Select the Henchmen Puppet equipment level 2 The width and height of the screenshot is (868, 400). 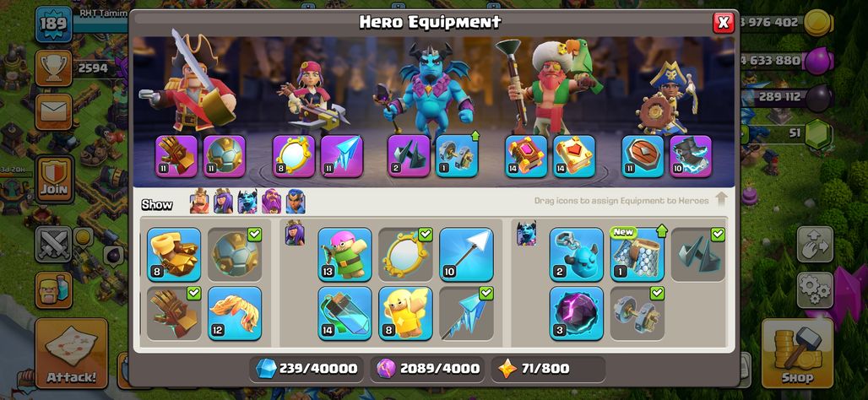[x=576, y=255]
